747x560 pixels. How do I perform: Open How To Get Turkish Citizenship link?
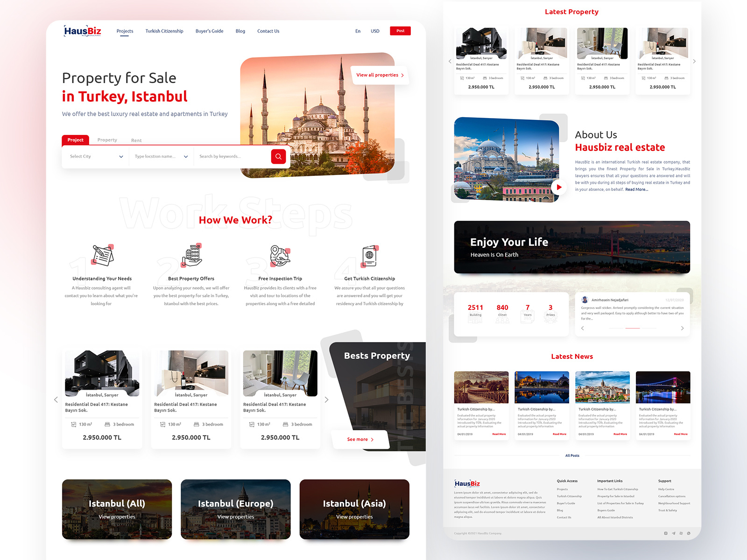[618, 490]
